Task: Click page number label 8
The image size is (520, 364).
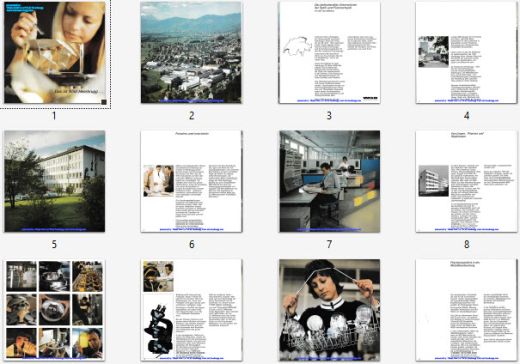Action: click(467, 244)
